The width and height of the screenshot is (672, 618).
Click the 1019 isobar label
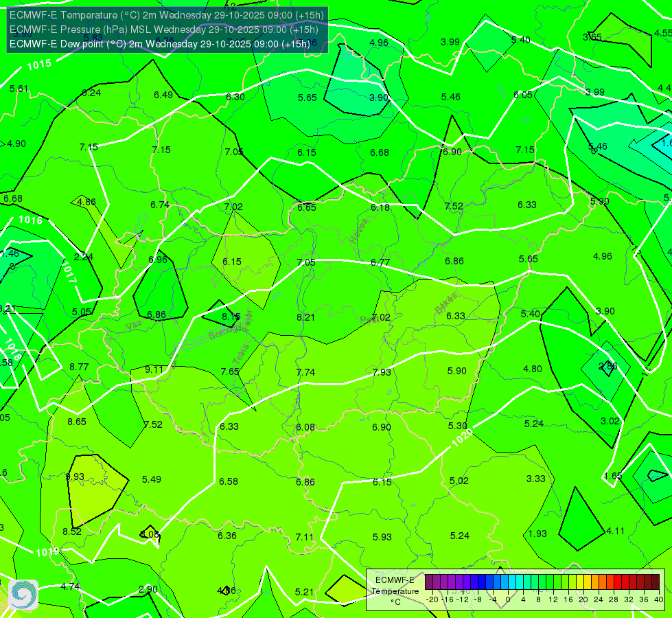[x=47, y=551]
